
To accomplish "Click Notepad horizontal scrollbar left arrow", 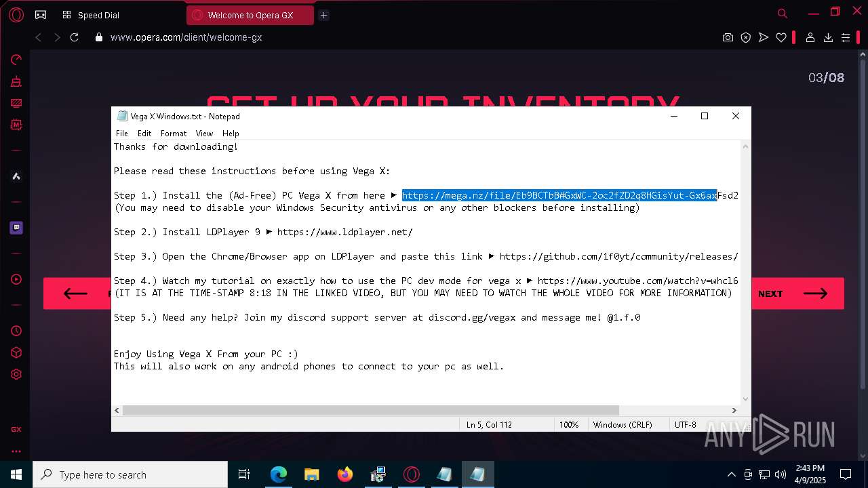I will tap(117, 410).
